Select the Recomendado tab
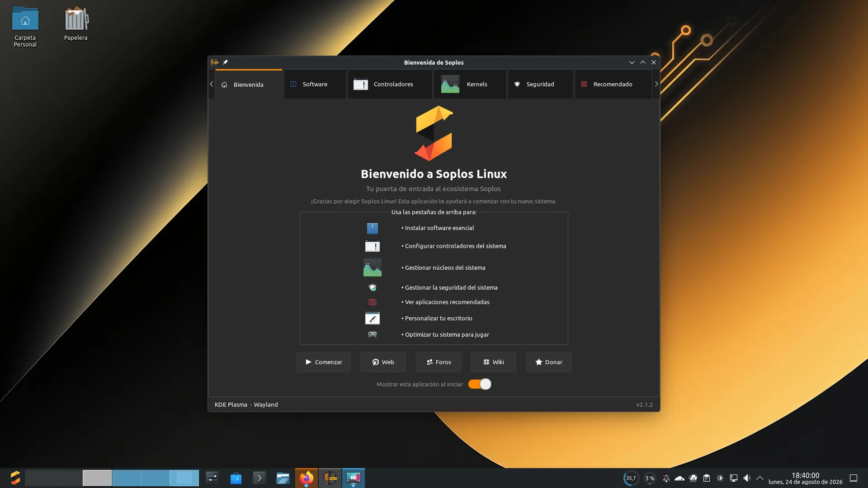Screen dimensions: 868x488 (x=613, y=84)
